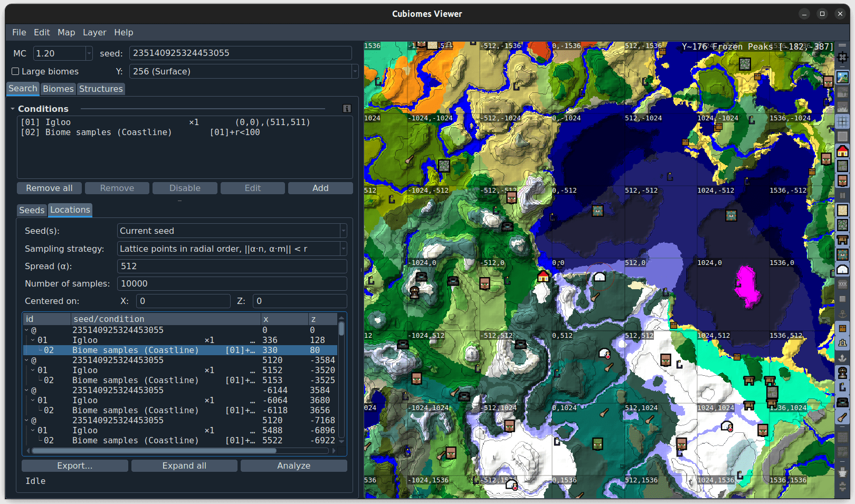Open the Layer menu

click(94, 32)
